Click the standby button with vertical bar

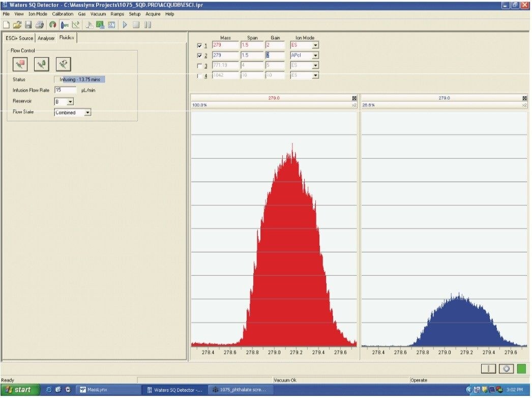(489, 369)
